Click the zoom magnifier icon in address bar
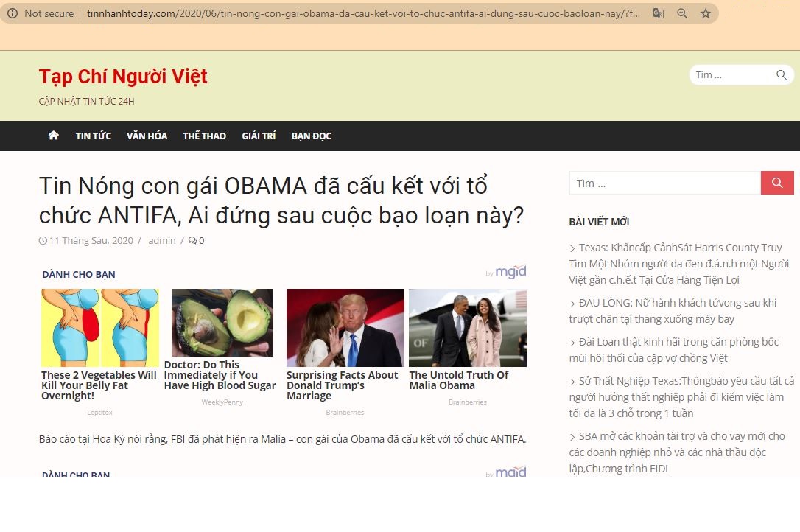Image resolution: width=800 pixels, height=532 pixels. click(682, 13)
